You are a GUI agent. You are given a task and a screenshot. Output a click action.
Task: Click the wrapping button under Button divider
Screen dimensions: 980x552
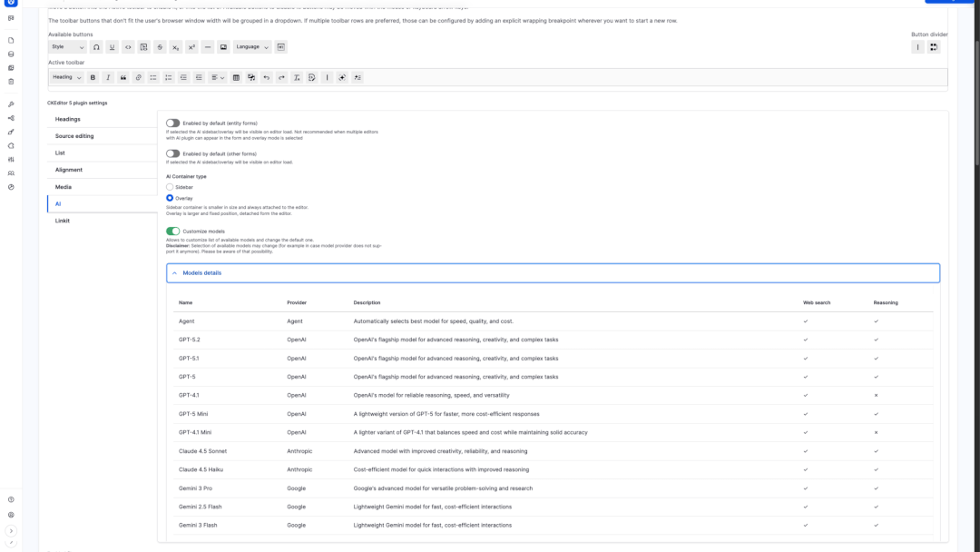(x=934, y=47)
